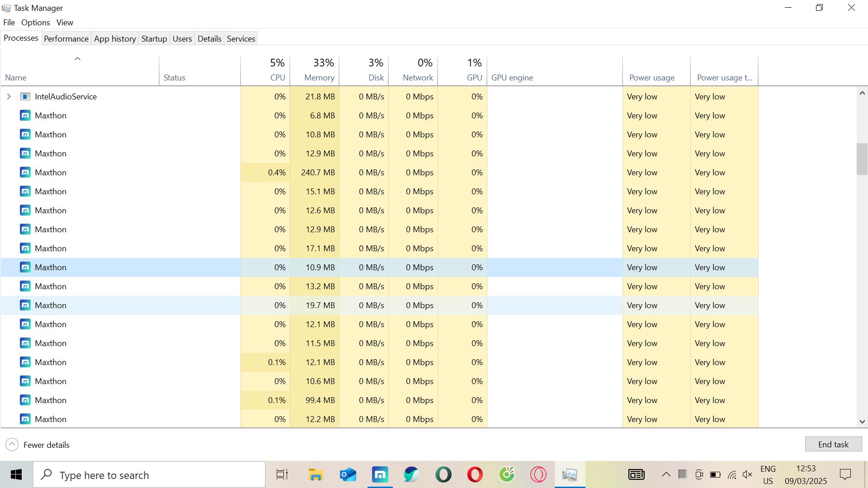This screenshot has width=868, height=488.
Task: Click the battery status tray icon
Action: pyautogui.click(x=715, y=474)
